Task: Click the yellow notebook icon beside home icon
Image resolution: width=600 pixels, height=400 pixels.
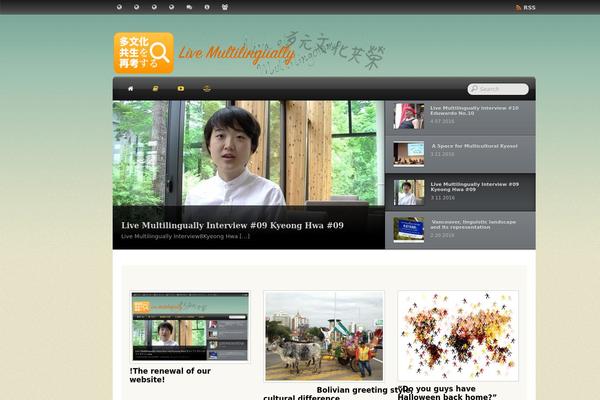Action: click(155, 88)
